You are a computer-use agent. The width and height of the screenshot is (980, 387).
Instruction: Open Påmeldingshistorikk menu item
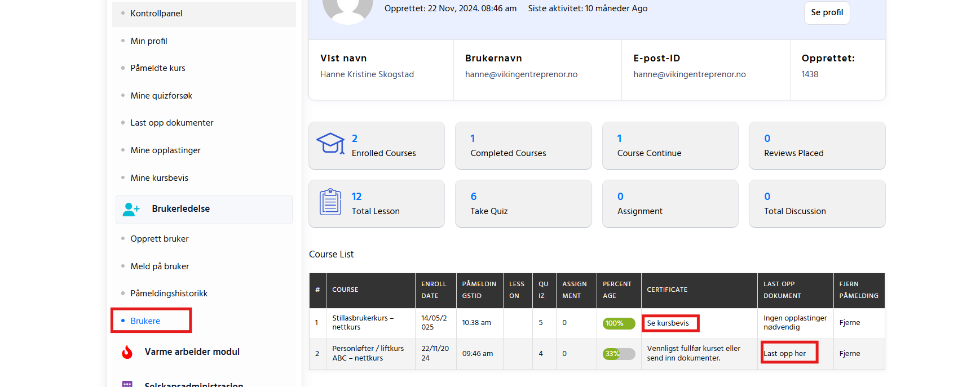pyautogui.click(x=169, y=293)
